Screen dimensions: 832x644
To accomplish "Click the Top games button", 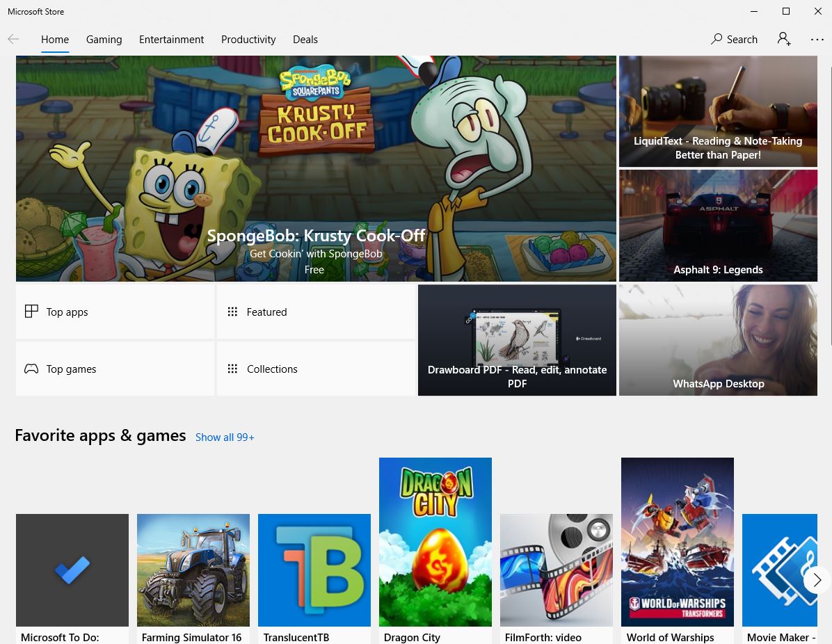I will (115, 369).
